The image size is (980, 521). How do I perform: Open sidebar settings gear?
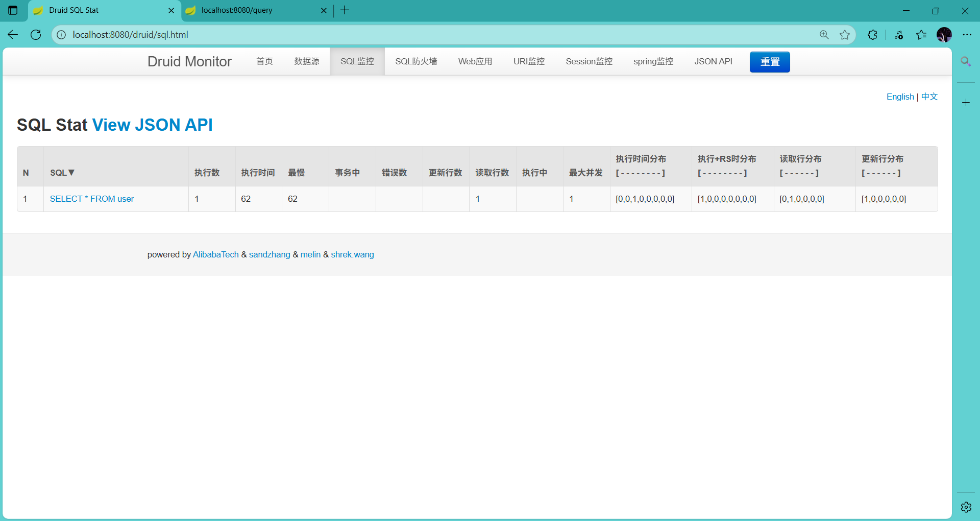coord(966,507)
